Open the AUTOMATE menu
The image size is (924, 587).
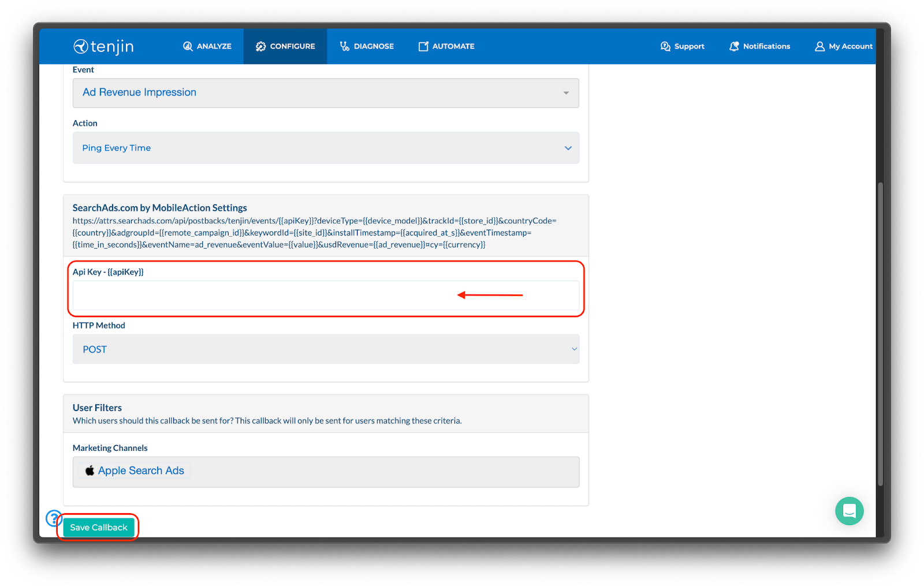[446, 46]
